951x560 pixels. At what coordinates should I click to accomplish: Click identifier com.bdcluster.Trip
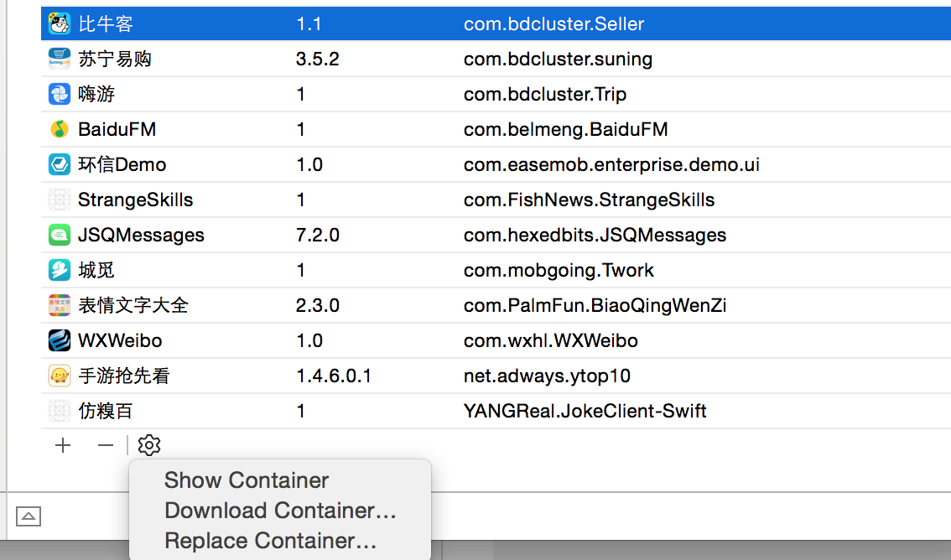[545, 94]
